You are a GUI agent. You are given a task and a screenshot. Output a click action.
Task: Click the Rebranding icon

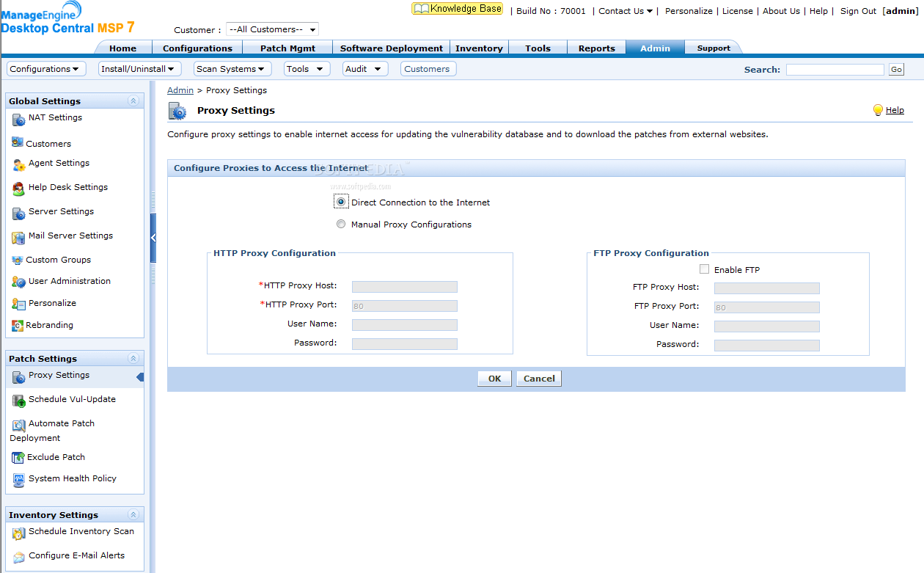(18, 325)
